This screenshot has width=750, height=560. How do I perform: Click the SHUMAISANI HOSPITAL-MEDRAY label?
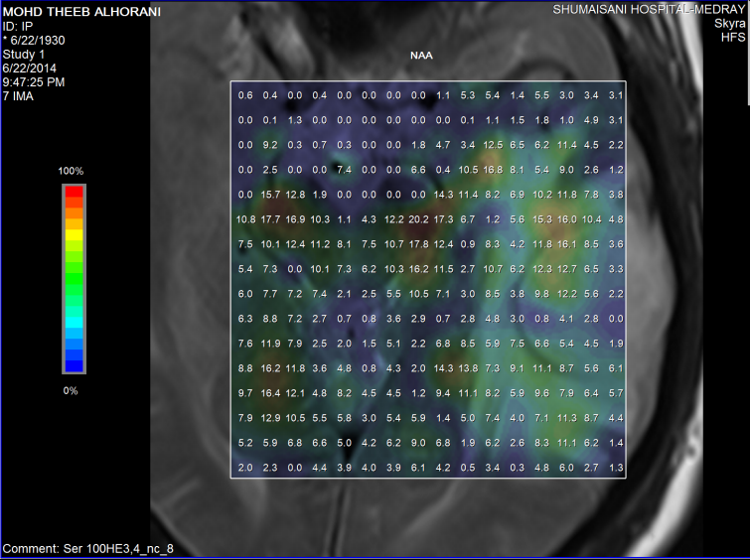pos(650,10)
